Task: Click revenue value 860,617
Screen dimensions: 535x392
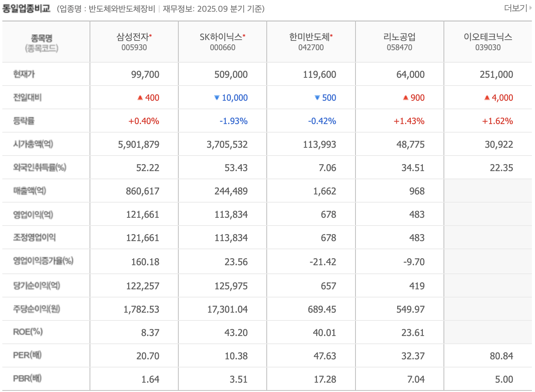Action: pyautogui.click(x=143, y=191)
